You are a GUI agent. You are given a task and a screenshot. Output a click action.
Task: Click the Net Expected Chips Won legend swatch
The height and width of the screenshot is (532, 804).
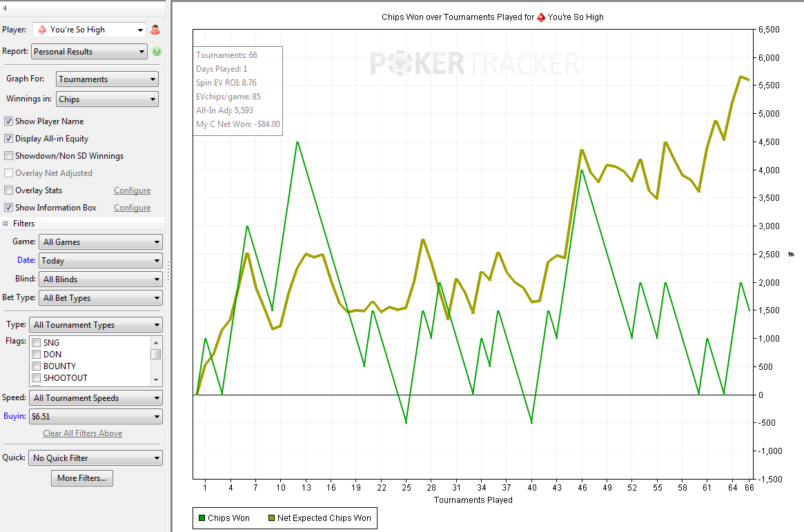[x=272, y=518]
